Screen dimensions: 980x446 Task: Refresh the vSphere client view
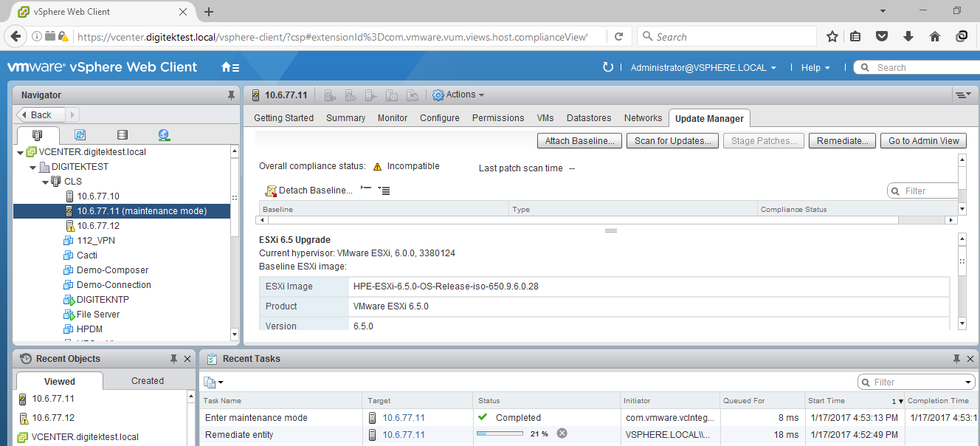coord(608,67)
